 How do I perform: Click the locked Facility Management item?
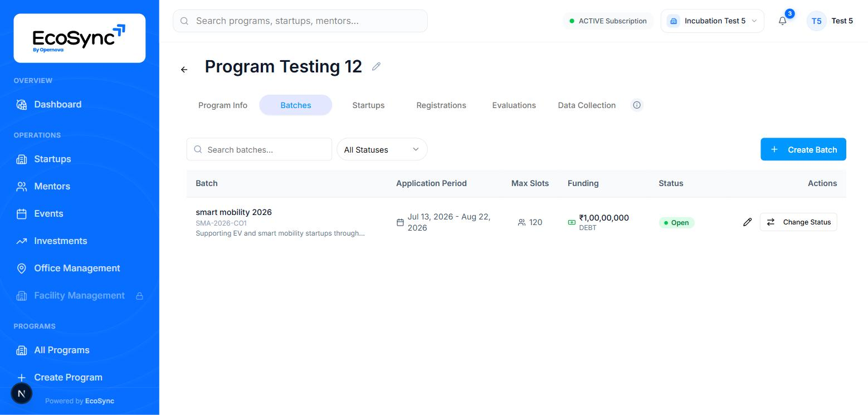79,295
